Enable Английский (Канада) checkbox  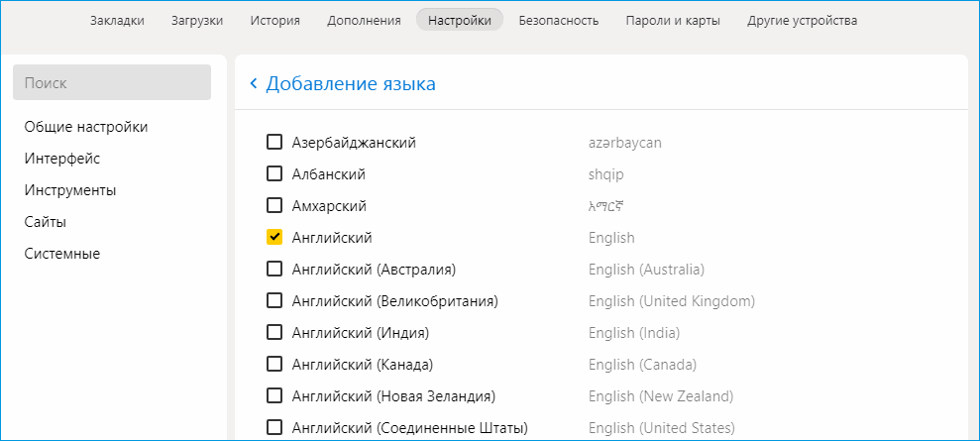tap(274, 365)
